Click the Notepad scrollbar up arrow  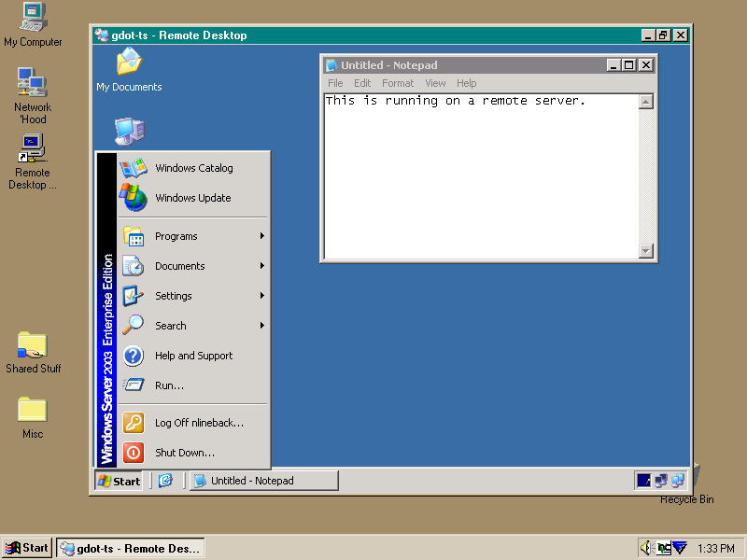(x=645, y=102)
